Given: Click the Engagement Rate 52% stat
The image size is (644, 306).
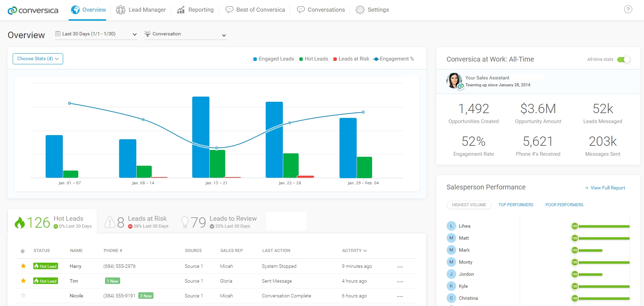Looking at the screenshot, I should point(473,146).
